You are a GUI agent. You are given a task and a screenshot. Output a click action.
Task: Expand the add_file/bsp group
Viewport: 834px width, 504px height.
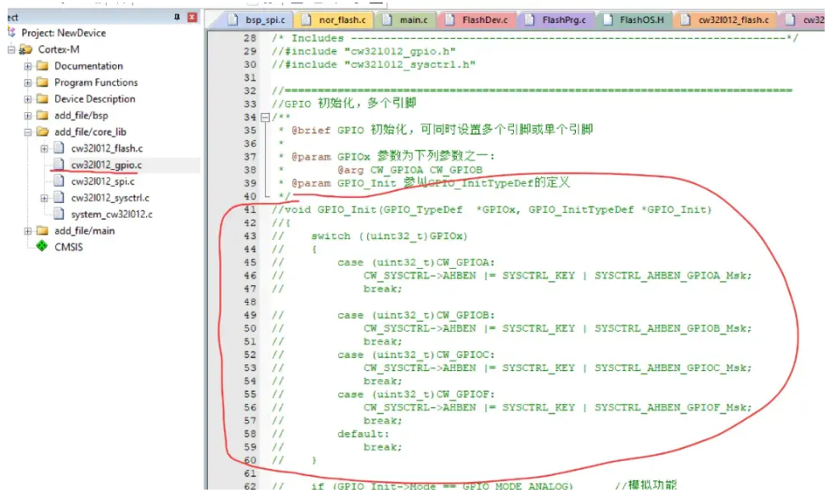point(28,115)
